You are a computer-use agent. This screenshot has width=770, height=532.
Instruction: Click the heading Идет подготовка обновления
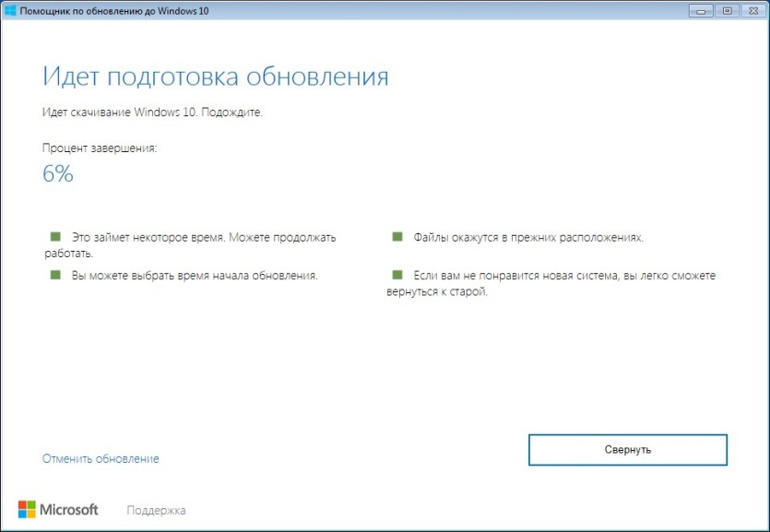[x=216, y=77]
